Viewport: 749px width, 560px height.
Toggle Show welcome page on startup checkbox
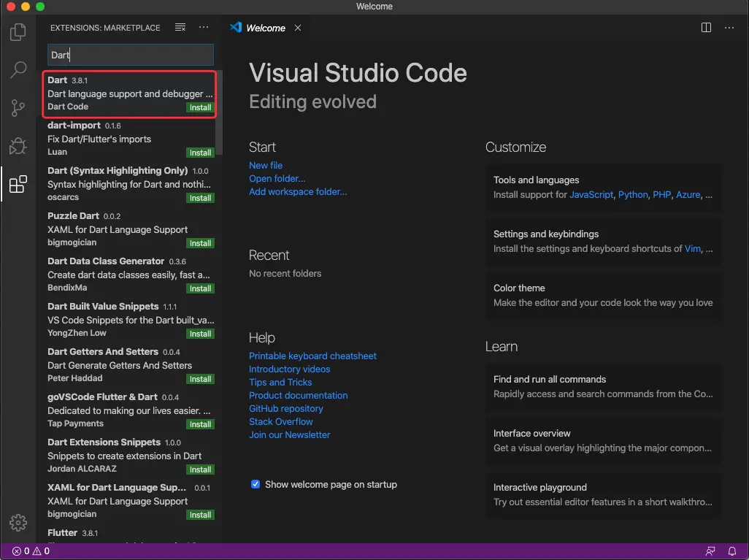pos(256,485)
